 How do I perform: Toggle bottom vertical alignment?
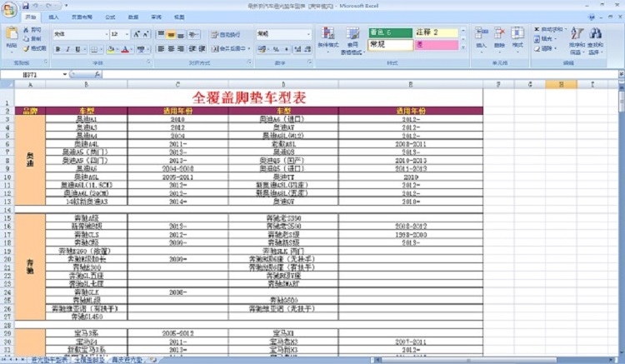pyautogui.click(x=181, y=34)
